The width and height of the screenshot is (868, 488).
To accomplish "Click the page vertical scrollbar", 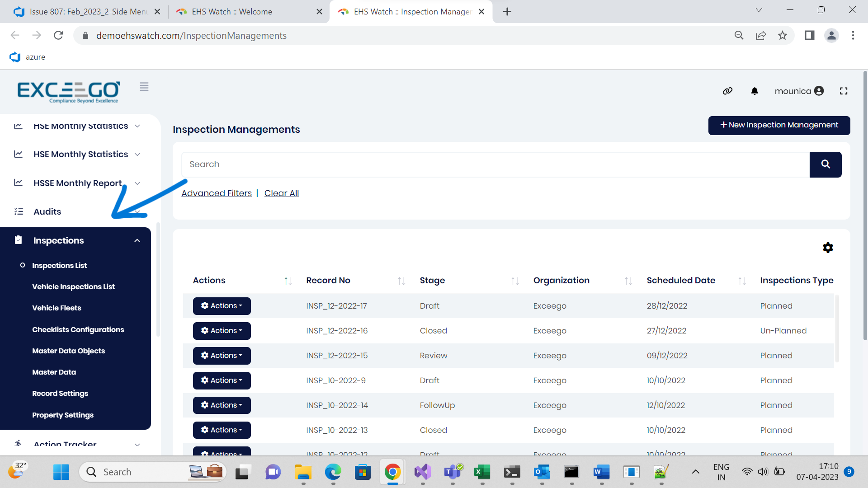I will pyautogui.click(x=865, y=203).
